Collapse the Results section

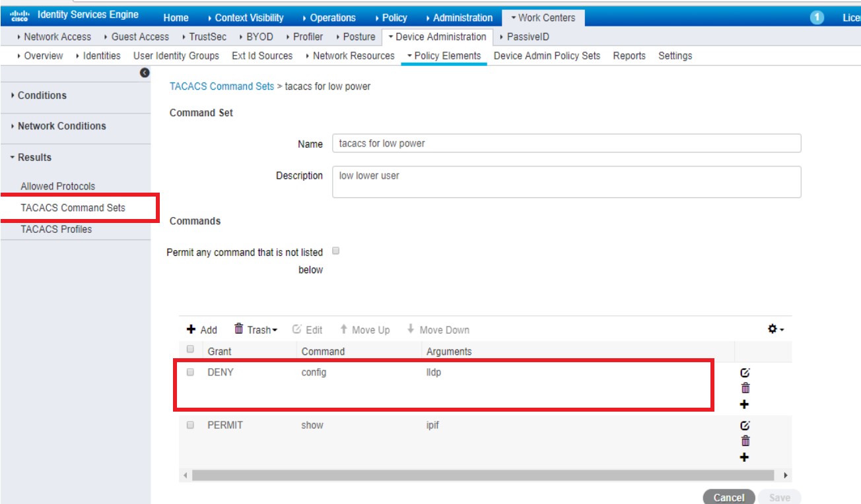[30, 158]
